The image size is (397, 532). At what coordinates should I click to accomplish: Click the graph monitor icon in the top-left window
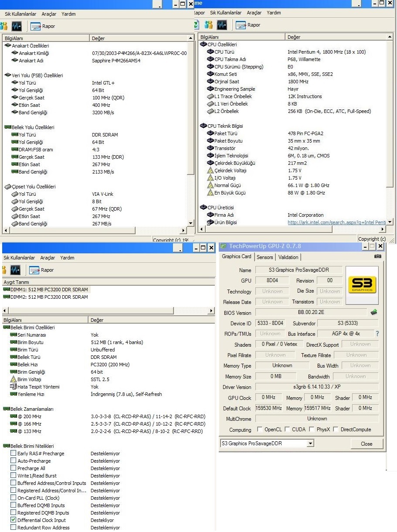click(x=17, y=26)
